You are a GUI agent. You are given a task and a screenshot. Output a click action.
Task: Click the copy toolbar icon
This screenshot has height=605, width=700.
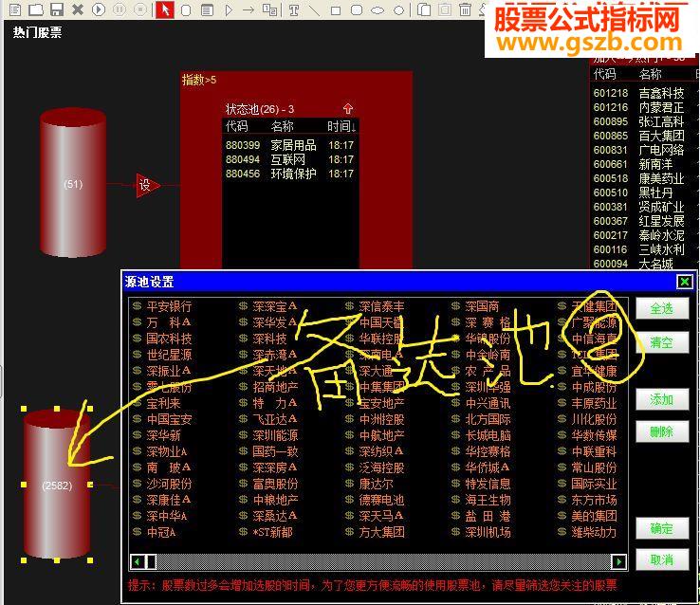[424, 9]
